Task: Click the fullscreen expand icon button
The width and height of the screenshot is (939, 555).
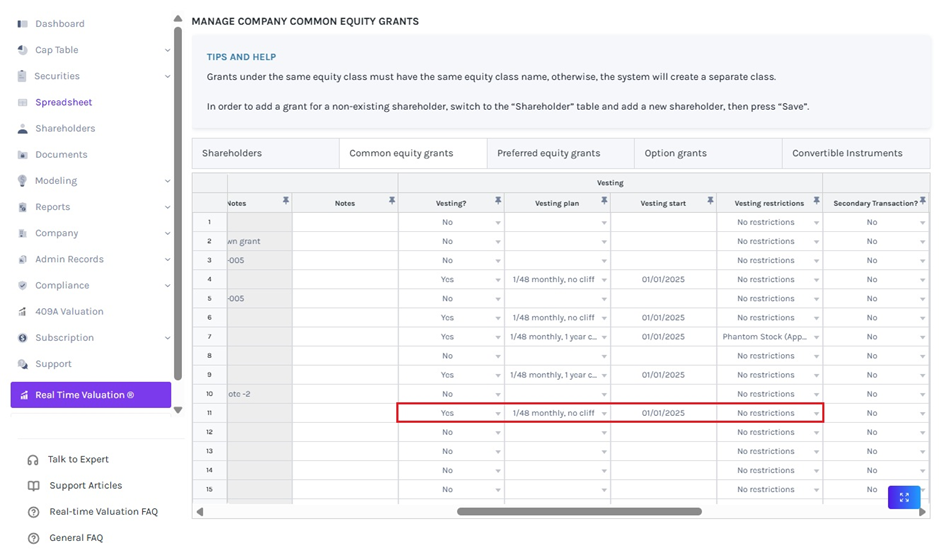Action: click(x=904, y=497)
